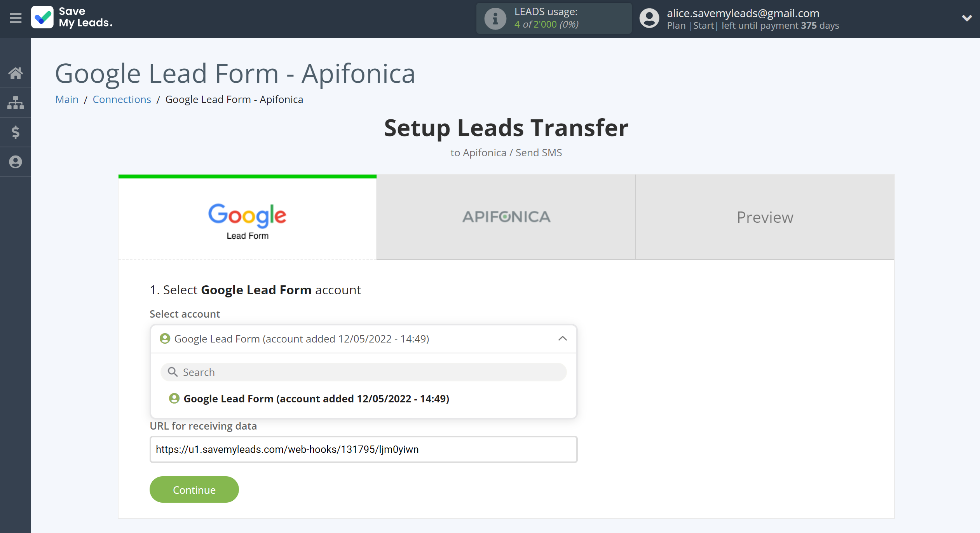This screenshot has height=533, width=980.
Task: Switch to the APIFONICA setup tab
Action: click(506, 216)
